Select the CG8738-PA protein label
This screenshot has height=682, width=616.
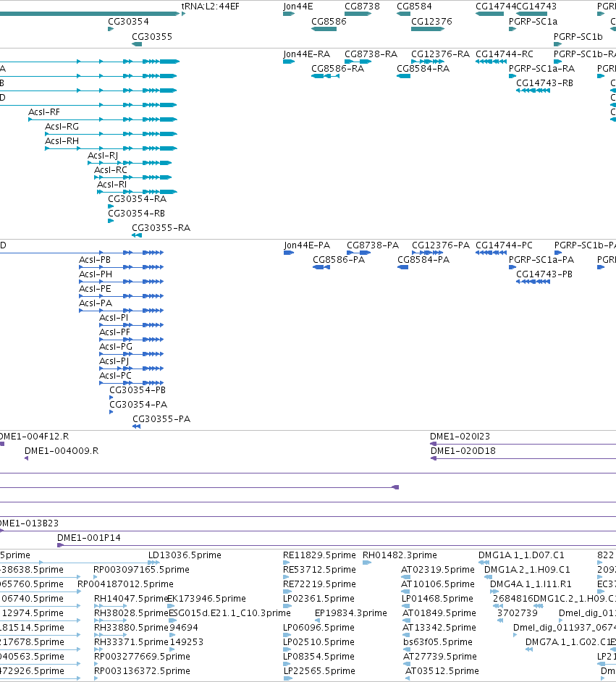pyautogui.click(x=373, y=245)
